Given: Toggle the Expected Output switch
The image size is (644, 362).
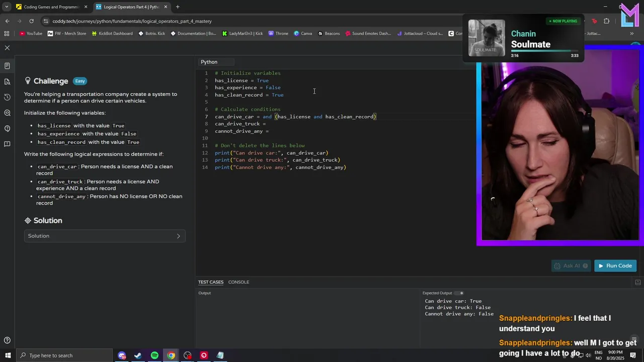Looking at the screenshot, I should click(x=459, y=293).
